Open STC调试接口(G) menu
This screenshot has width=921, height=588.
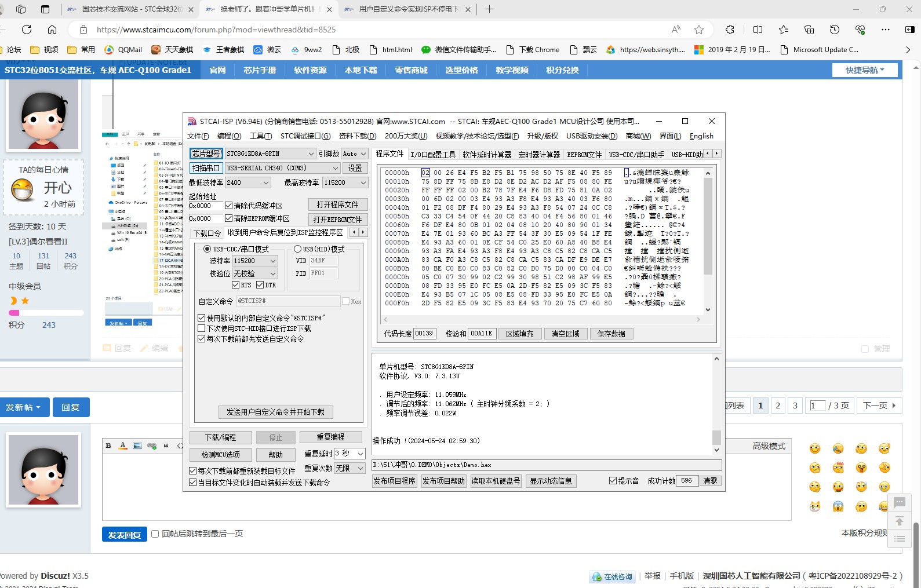coord(305,136)
